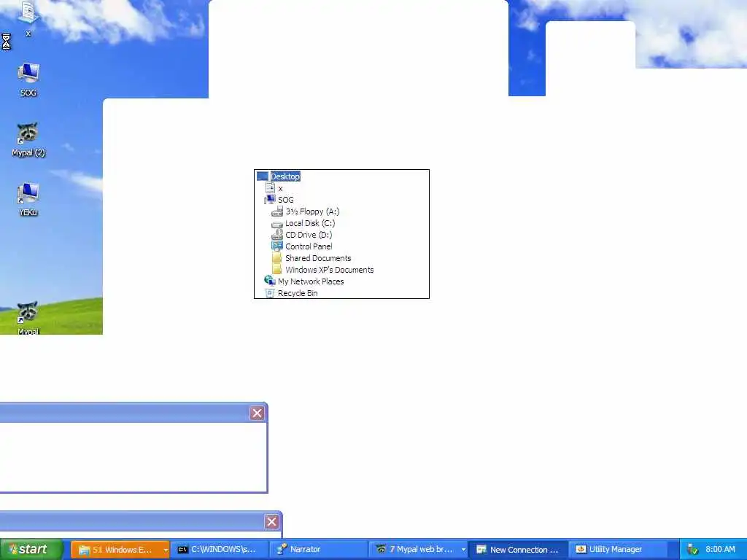Click the x document icon in tree
Viewport: 747px width, 560px height.
270,187
